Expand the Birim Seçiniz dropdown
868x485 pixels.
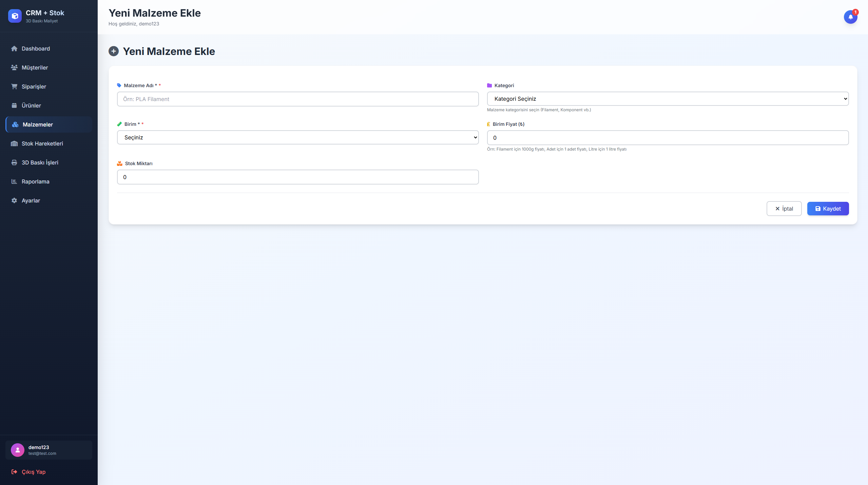(x=297, y=137)
